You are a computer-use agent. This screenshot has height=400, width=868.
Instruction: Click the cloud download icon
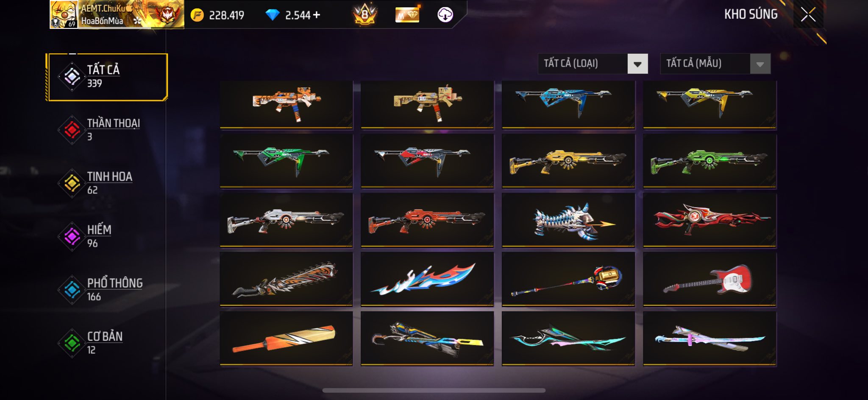click(445, 15)
